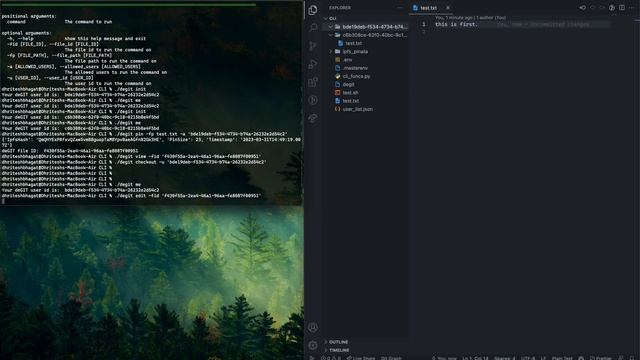Click the errors and warnings counter in the status bar
640x360 pixels.
coord(331,358)
